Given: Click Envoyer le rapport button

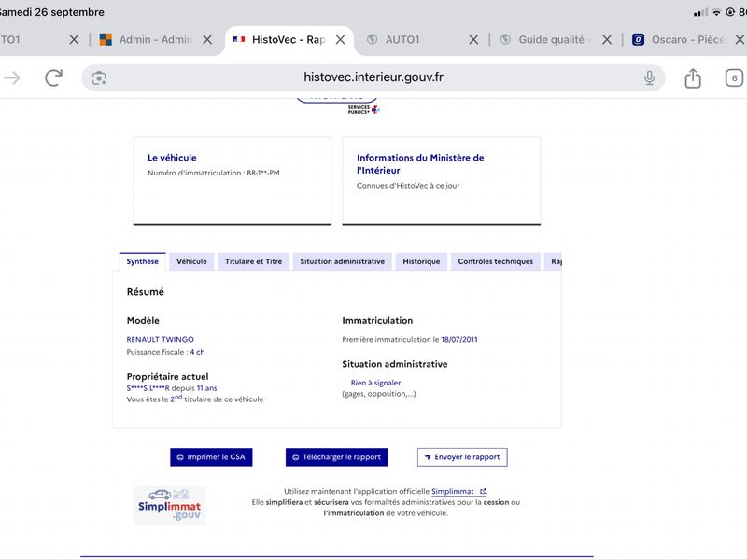Looking at the screenshot, I should (462, 457).
